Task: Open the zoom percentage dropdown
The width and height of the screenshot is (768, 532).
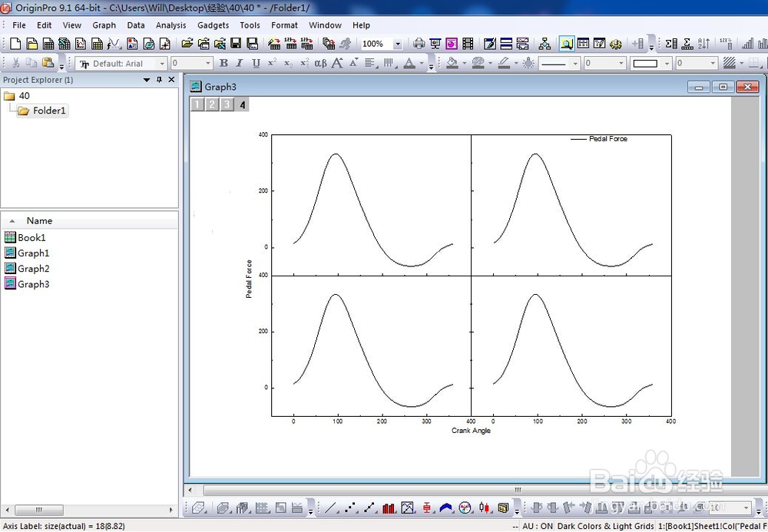Action: click(398, 44)
